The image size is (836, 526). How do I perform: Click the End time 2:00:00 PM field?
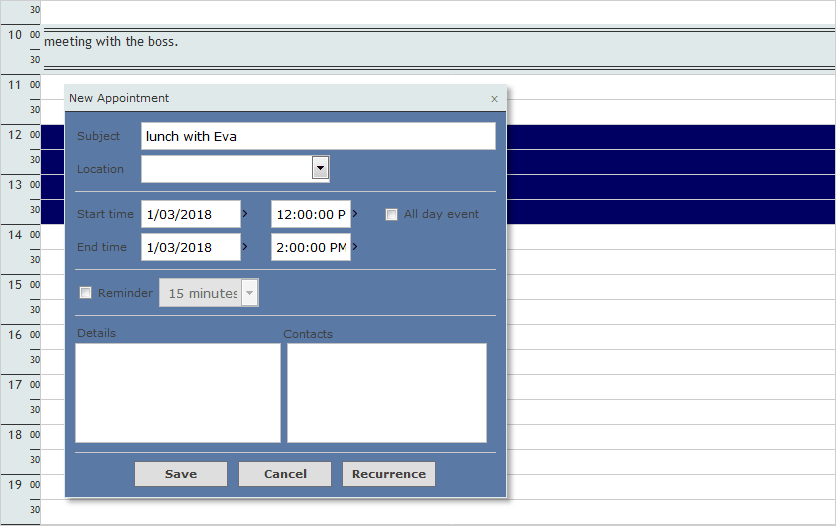(x=310, y=247)
